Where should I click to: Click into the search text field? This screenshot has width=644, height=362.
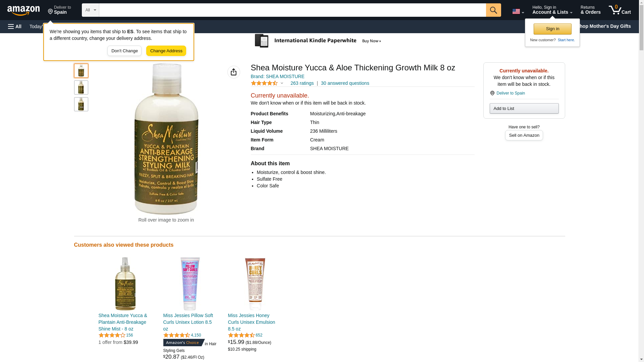click(292, 10)
